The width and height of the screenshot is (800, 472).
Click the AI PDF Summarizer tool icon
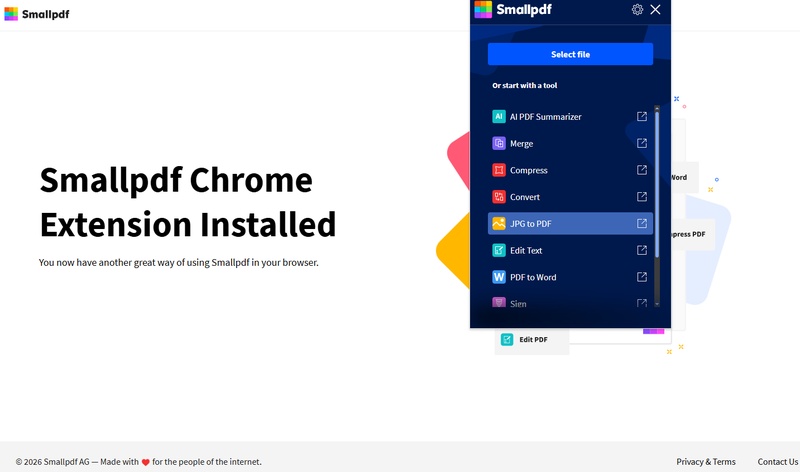click(498, 116)
